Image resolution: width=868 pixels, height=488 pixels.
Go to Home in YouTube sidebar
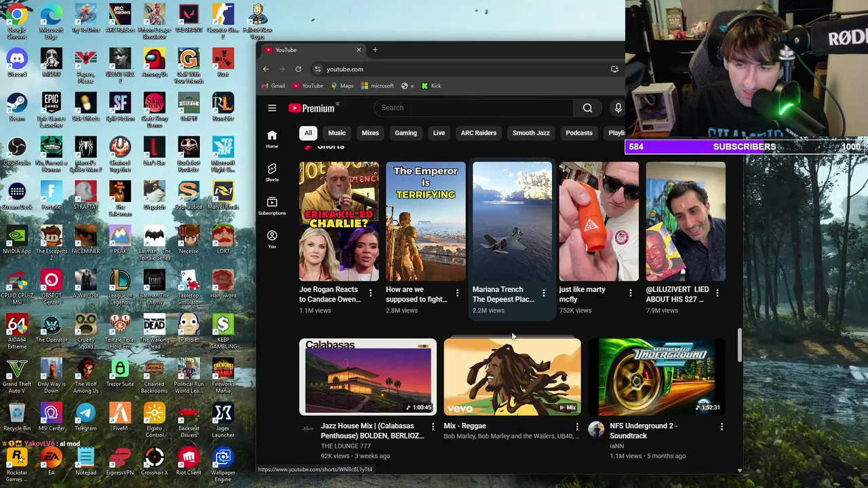(x=272, y=139)
